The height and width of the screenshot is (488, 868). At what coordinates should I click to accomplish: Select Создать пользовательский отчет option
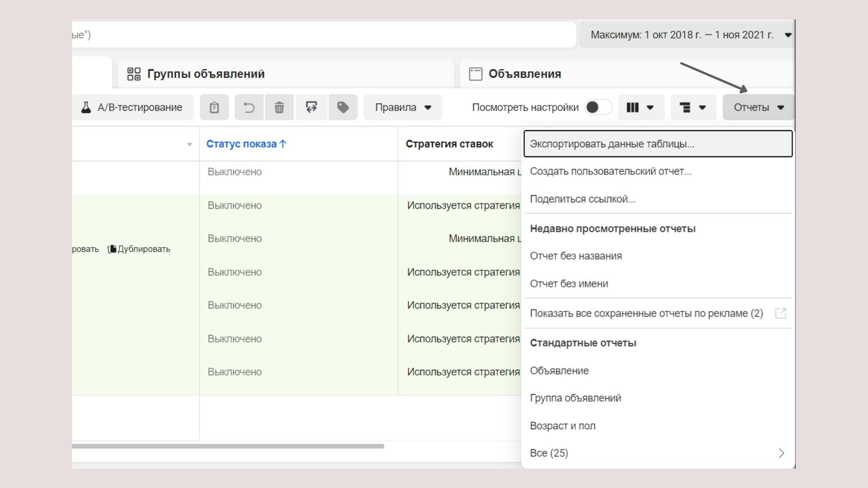point(610,171)
